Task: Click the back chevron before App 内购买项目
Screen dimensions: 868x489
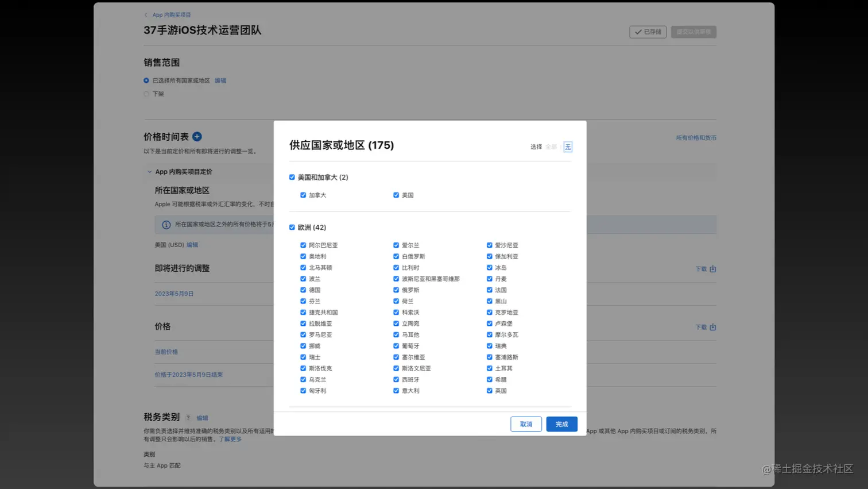Action: (146, 15)
